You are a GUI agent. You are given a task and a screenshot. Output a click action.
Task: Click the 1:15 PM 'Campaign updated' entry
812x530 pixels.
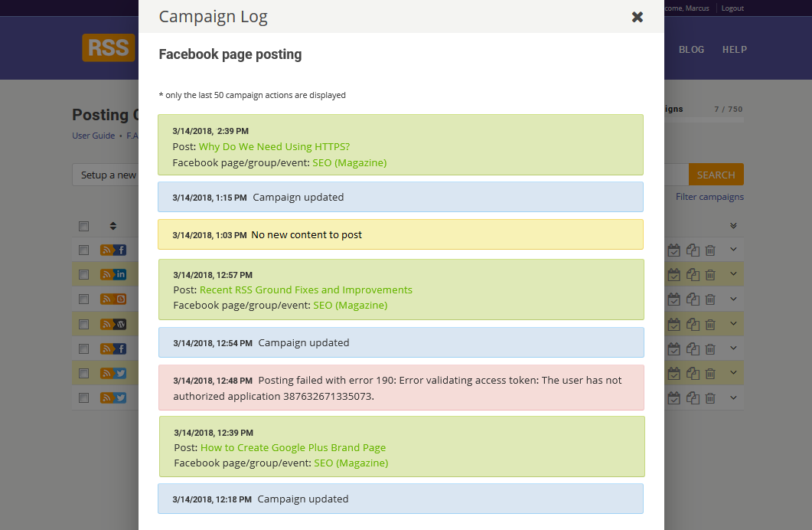coord(401,197)
